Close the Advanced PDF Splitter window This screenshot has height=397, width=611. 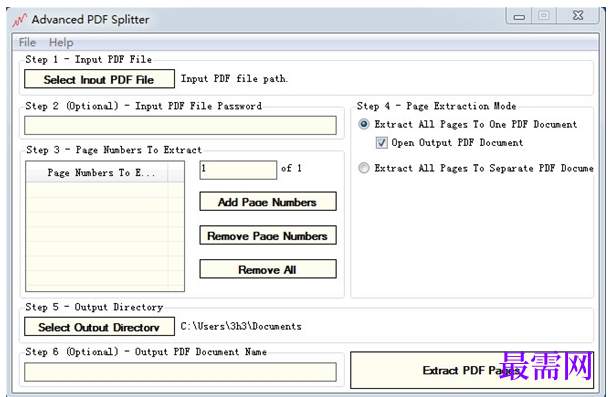coord(578,16)
